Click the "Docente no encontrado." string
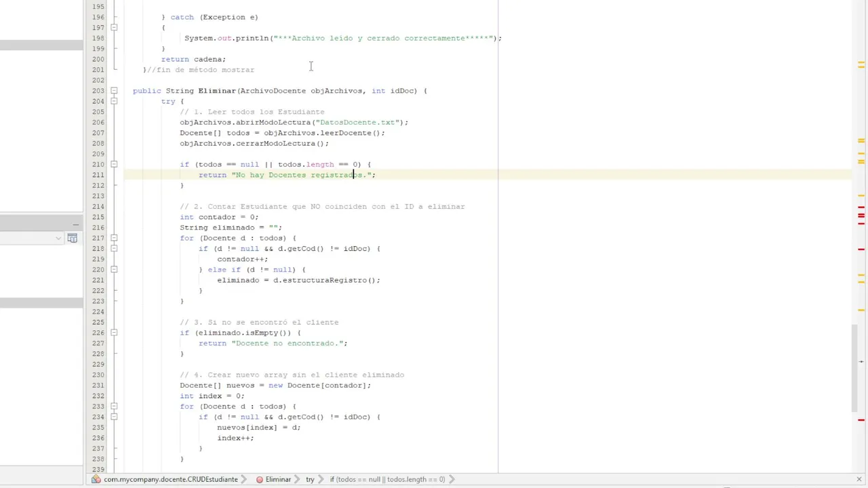Screen dimensions: 868x488 pos(287,344)
